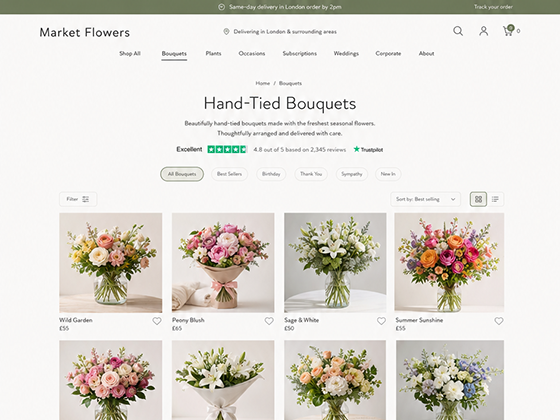
Task: Click the Track your order link
Action: pyautogui.click(x=493, y=7)
